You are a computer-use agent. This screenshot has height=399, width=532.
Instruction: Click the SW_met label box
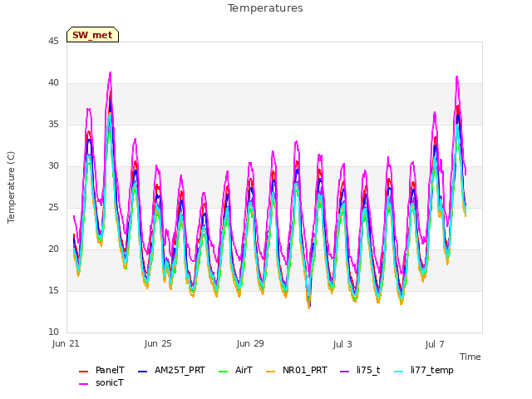click(92, 35)
